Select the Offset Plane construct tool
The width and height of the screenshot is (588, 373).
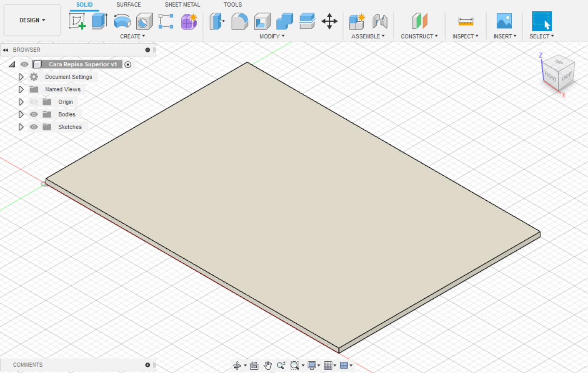(419, 21)
